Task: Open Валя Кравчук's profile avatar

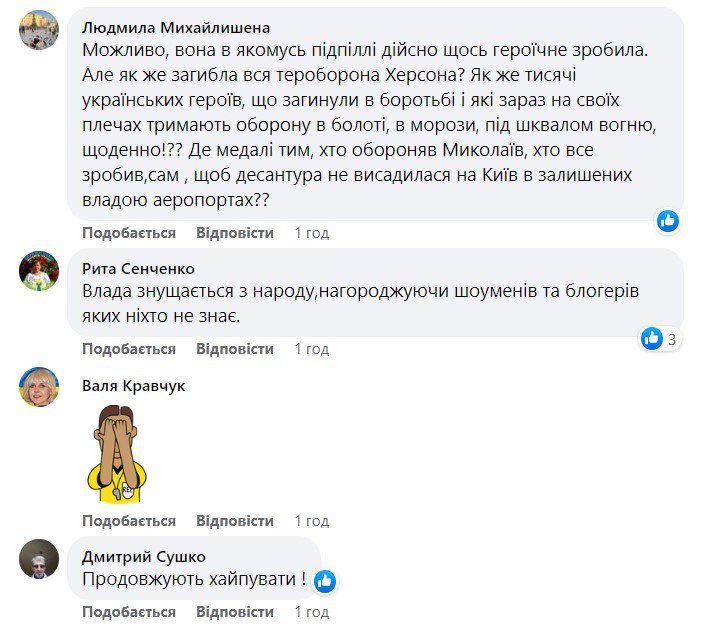Action: 40,387
